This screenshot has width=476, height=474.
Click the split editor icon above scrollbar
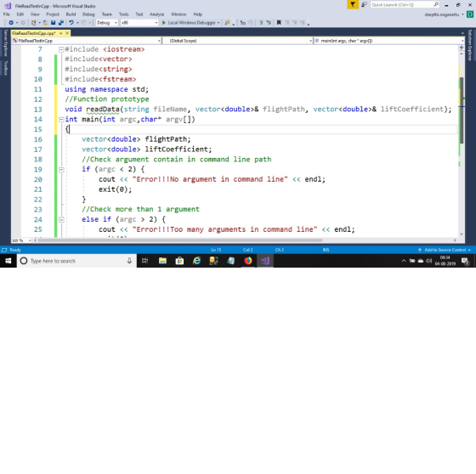pos(462,48)
